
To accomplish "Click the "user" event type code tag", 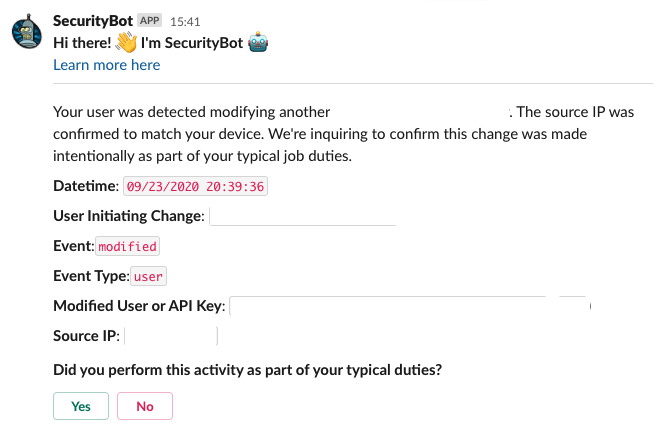I will tap(149, 276).
